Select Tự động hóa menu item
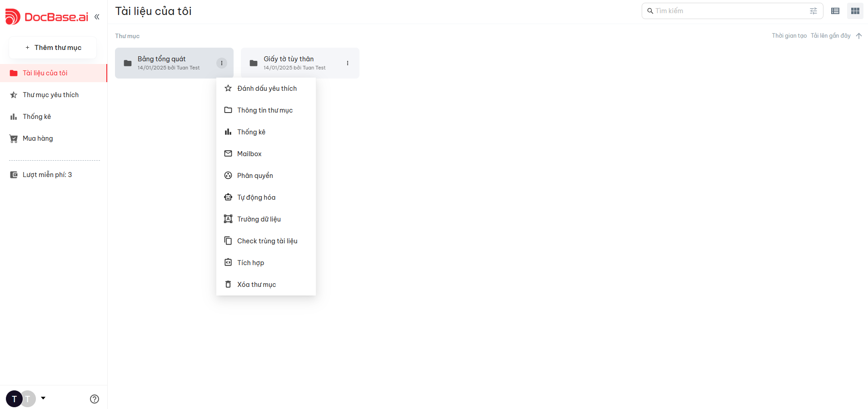 (x=266, y=197)
